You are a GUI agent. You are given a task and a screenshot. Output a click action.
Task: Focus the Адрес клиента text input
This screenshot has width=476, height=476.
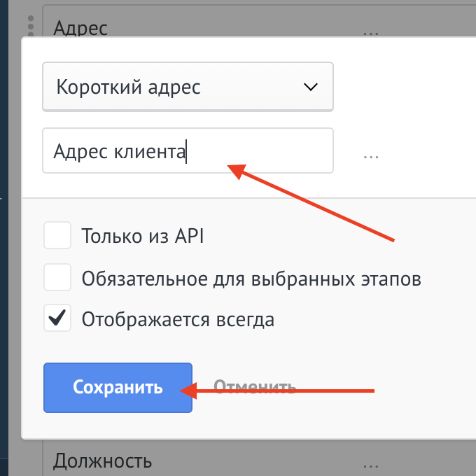click(188, 150)
